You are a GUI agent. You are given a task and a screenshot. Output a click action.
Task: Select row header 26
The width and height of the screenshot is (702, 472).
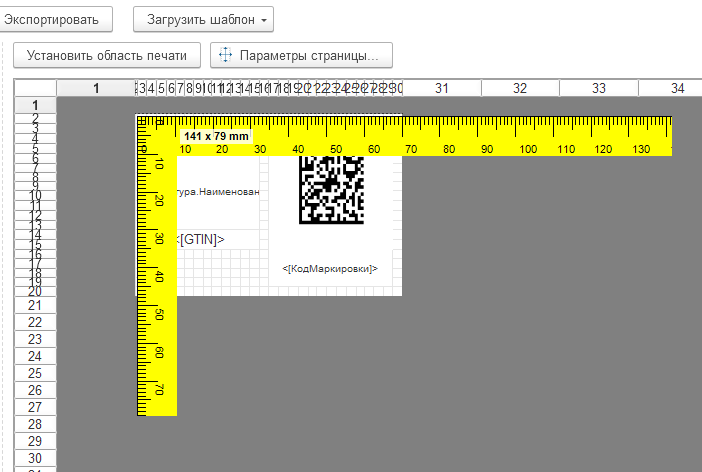[35, 390]
